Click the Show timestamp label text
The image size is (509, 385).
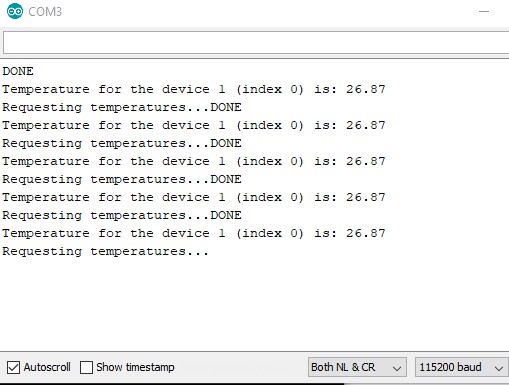(x=135, y=367)
